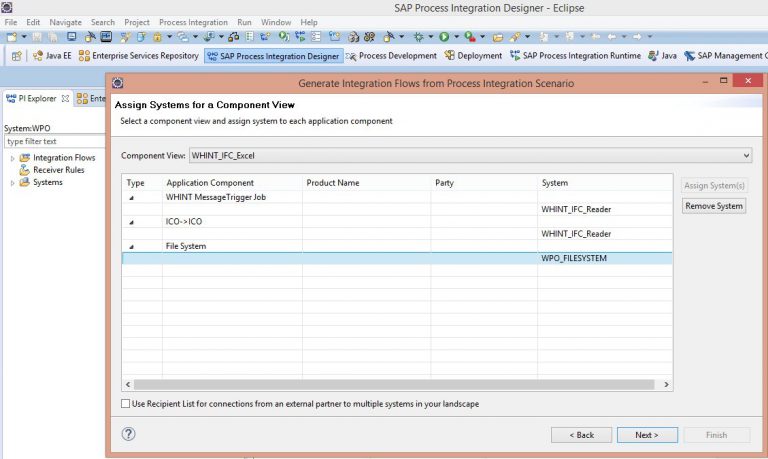Select the WPO_FILESYSTEM system row
This screenshot has width=768, height=459.
397,258
